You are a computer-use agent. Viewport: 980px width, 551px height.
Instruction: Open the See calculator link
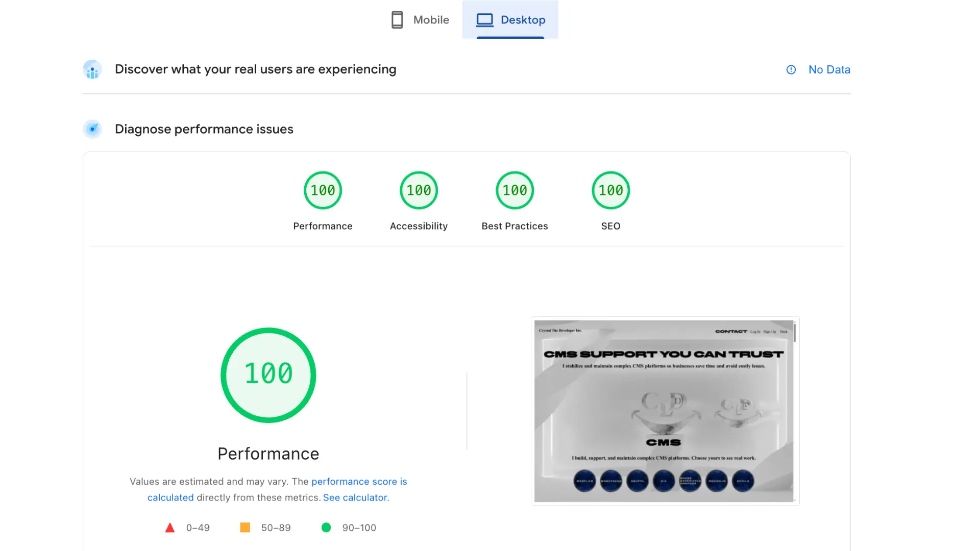pos(356,497)
